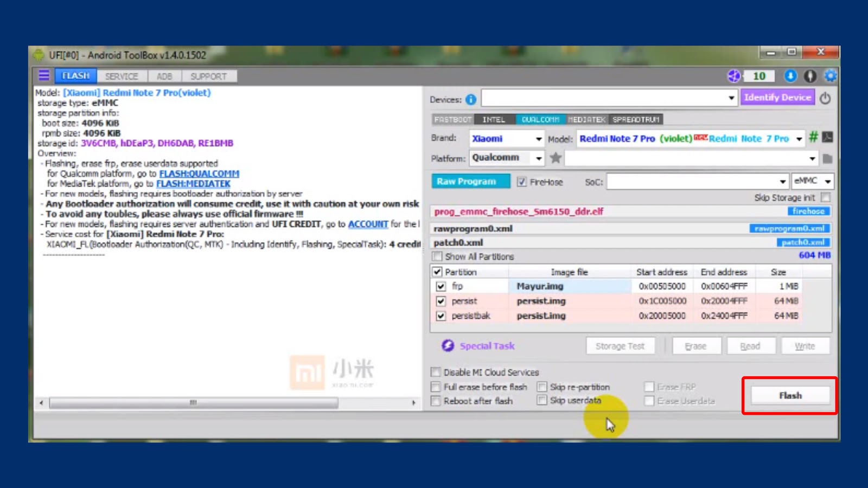
Task: Enable Show All Partitions checkbox
Action: (x=437, y=256)
